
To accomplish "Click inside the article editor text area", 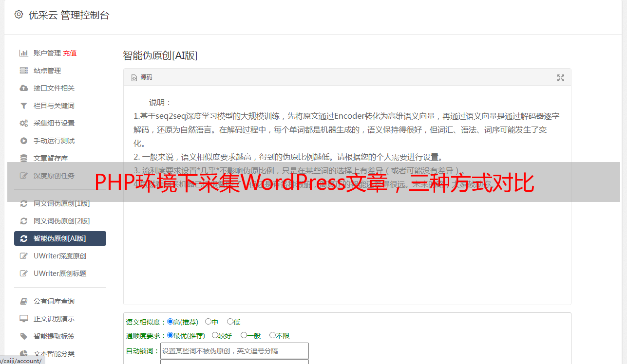I will click(347, 195).
